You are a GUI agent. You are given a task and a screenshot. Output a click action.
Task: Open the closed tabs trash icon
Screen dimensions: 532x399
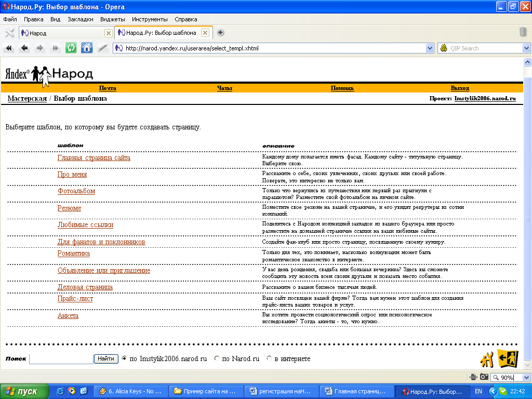523,32
